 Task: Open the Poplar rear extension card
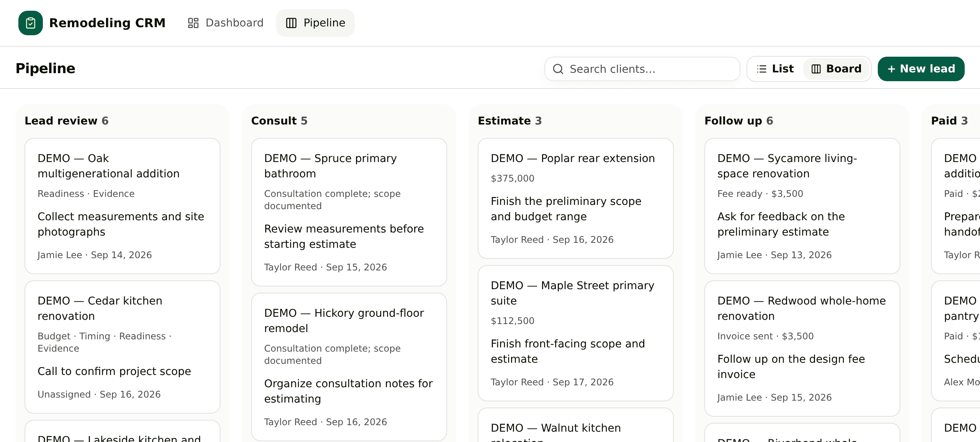point(576,198)
